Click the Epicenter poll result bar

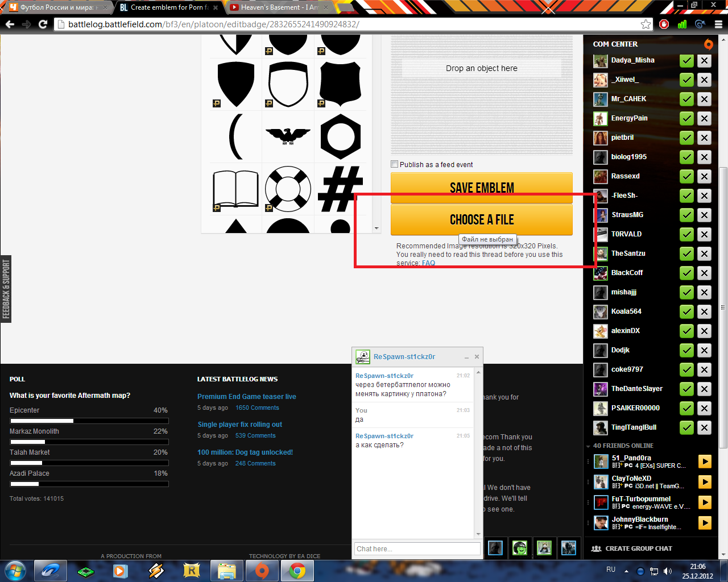(x=89, y=421)
